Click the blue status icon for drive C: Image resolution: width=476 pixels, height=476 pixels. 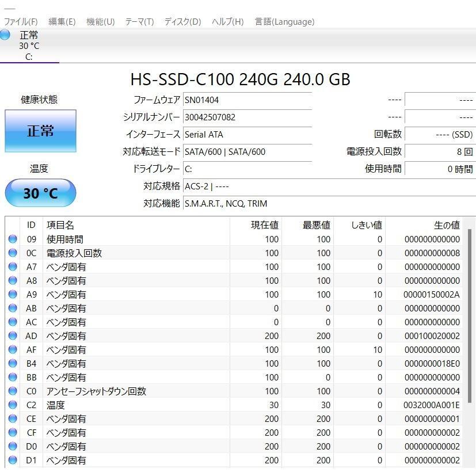pos(5,35)
